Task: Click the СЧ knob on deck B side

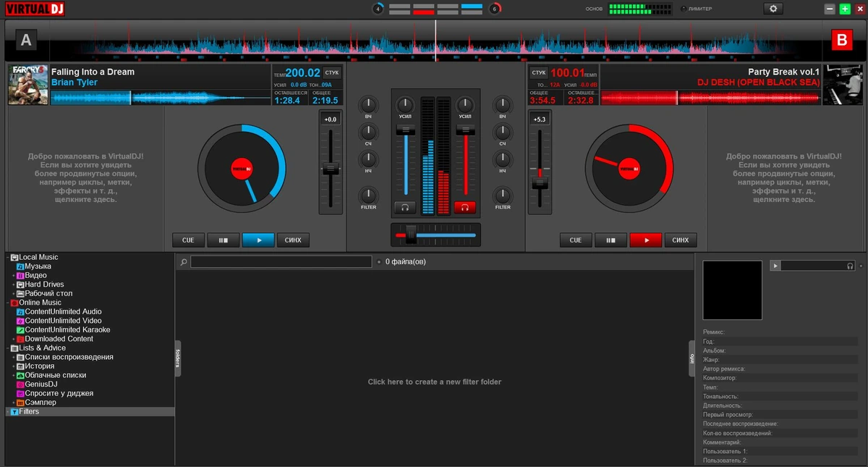Action: pyautogui.click(x=502, y=132)
